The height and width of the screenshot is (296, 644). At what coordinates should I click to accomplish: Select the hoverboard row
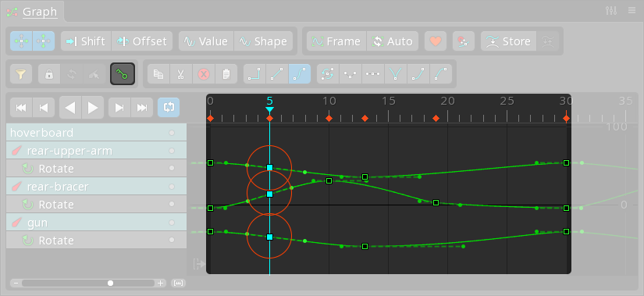point(97,133)
